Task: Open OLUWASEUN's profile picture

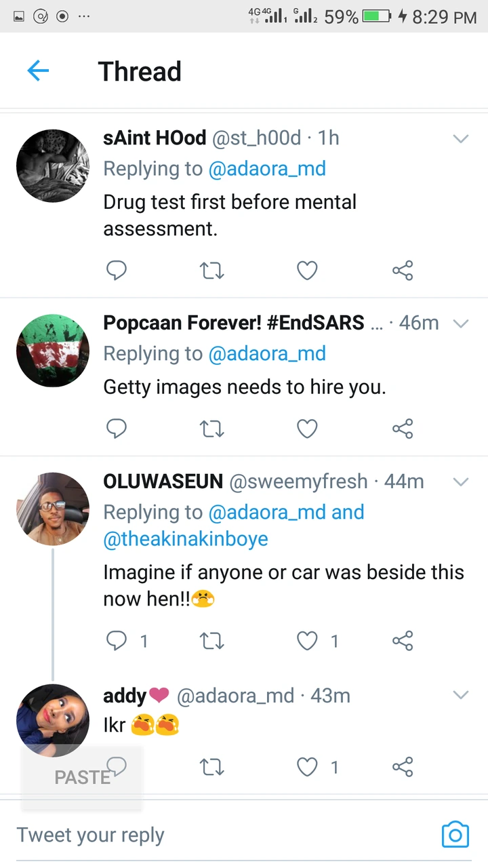Action: pyautogui.click(x=53, y=509)
